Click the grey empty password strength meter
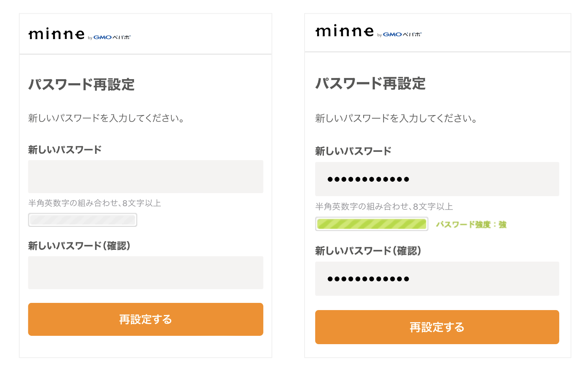Screen dimensions: 588x368 82,220
